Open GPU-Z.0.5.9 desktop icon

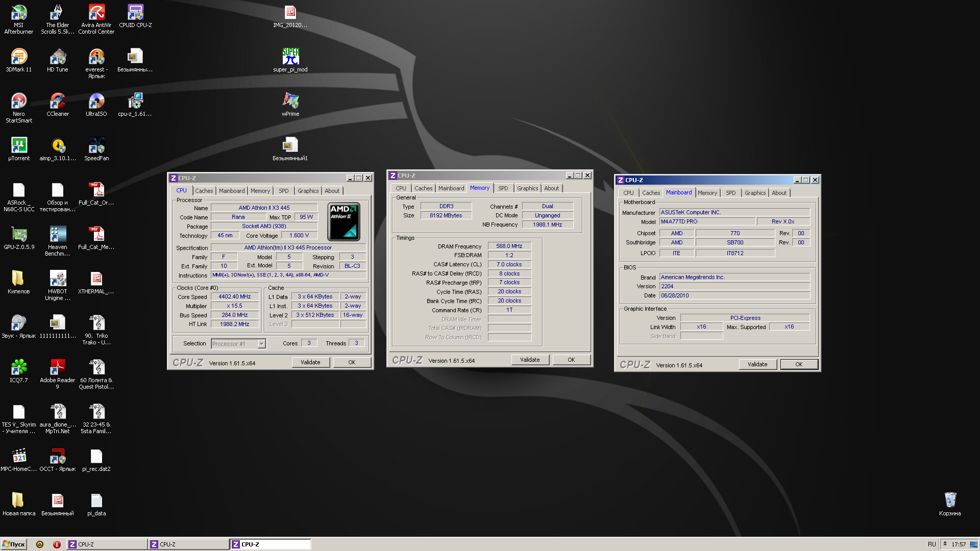pos(19,238)
